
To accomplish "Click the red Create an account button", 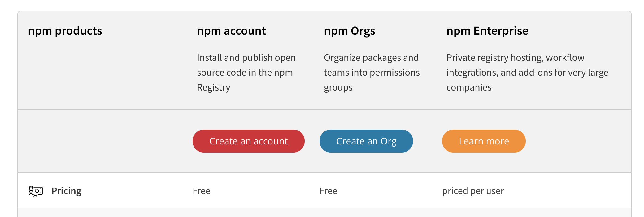I will [x=248, y=141].
